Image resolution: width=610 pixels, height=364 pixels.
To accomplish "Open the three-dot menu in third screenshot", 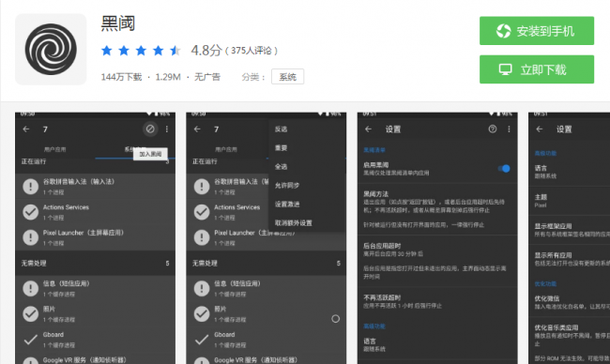I will click(509, 129).
